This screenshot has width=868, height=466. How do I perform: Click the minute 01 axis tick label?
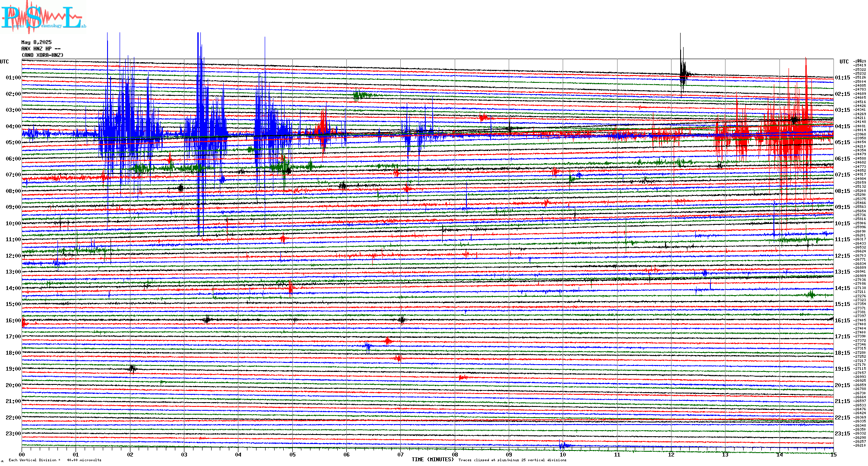(76, 455)
